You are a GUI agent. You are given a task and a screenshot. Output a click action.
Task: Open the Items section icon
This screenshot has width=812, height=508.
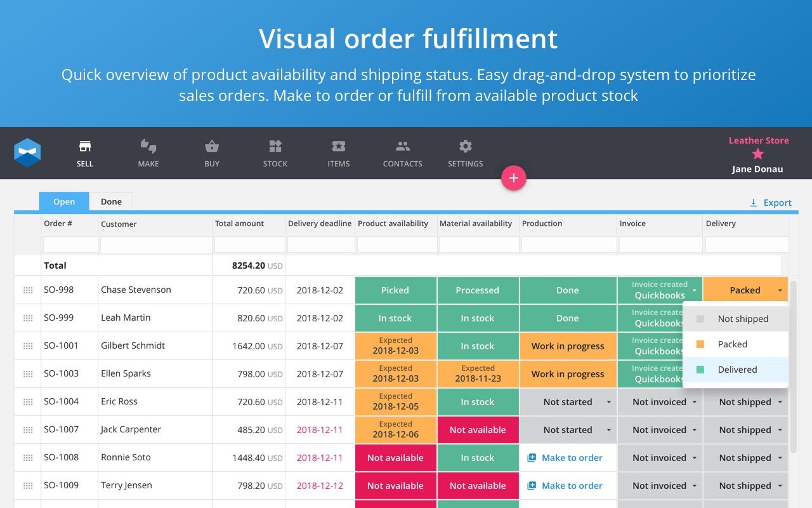tap(339, 147)
